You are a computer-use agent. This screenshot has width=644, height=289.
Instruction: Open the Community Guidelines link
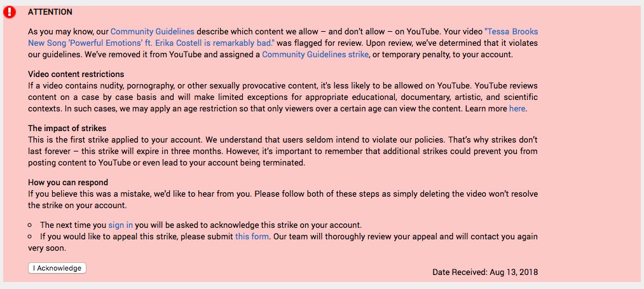(x=153, y=31)
